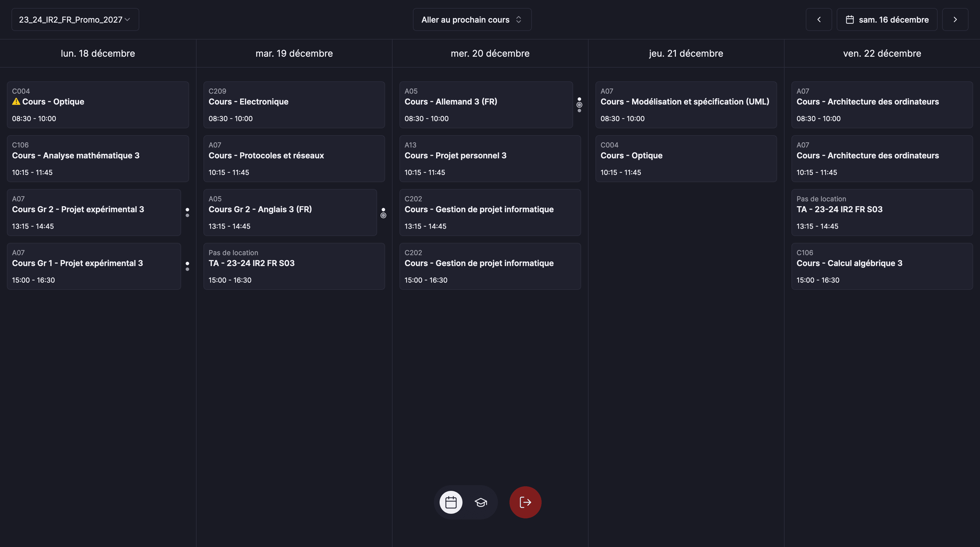
Task: Open Tuesday's TA - 23-24 IR2 FR S03 card
Action: point(294,266)
